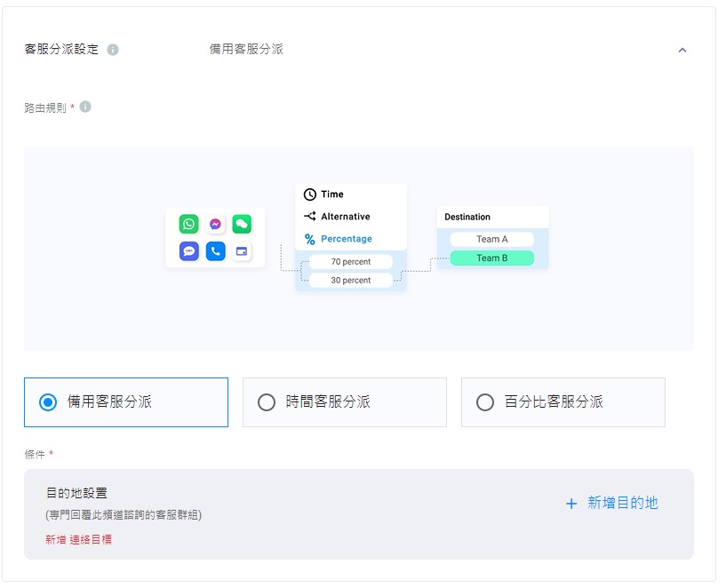Click the Alternative label in the diagram
The width and height of the screenshot is (726, 588).
[346, 217]
